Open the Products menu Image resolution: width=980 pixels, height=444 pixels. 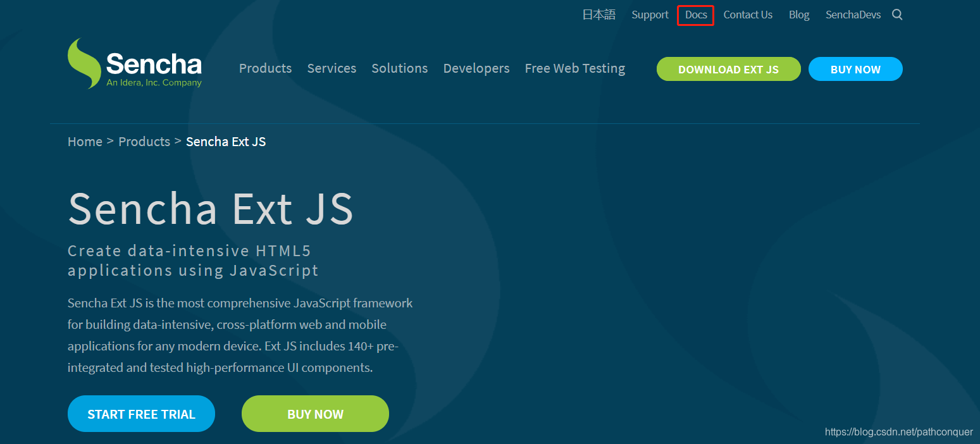(265, 68)
